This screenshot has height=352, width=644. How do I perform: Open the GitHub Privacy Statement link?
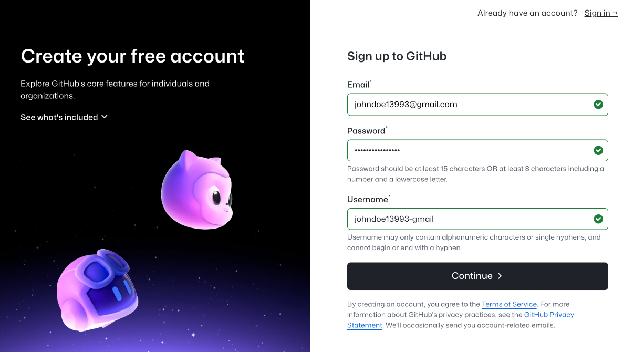(549, 315)
